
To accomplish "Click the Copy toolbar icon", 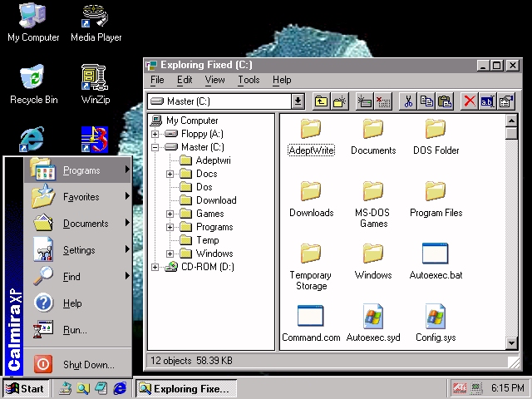I will coord(426,101).
